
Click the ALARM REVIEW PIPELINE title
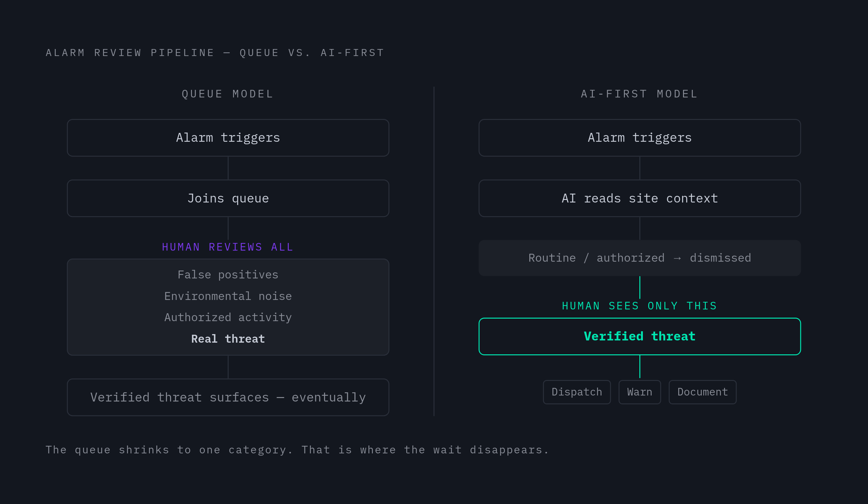coord(215,53)
